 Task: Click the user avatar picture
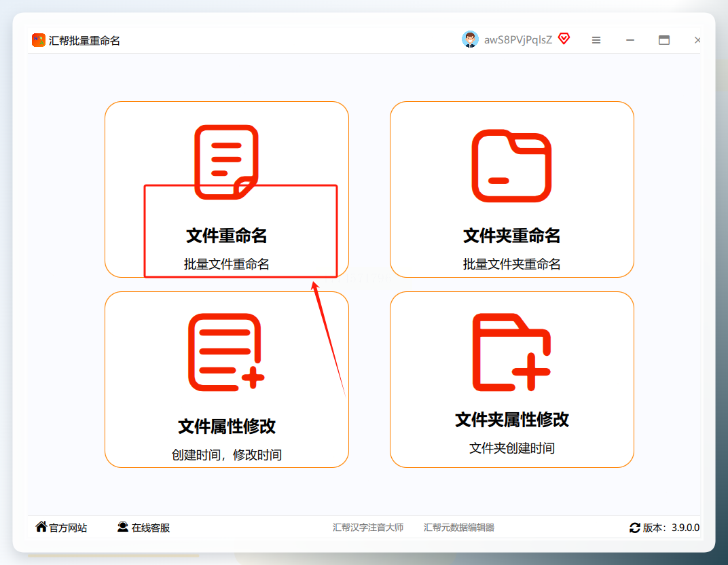[x=470, y=39]
